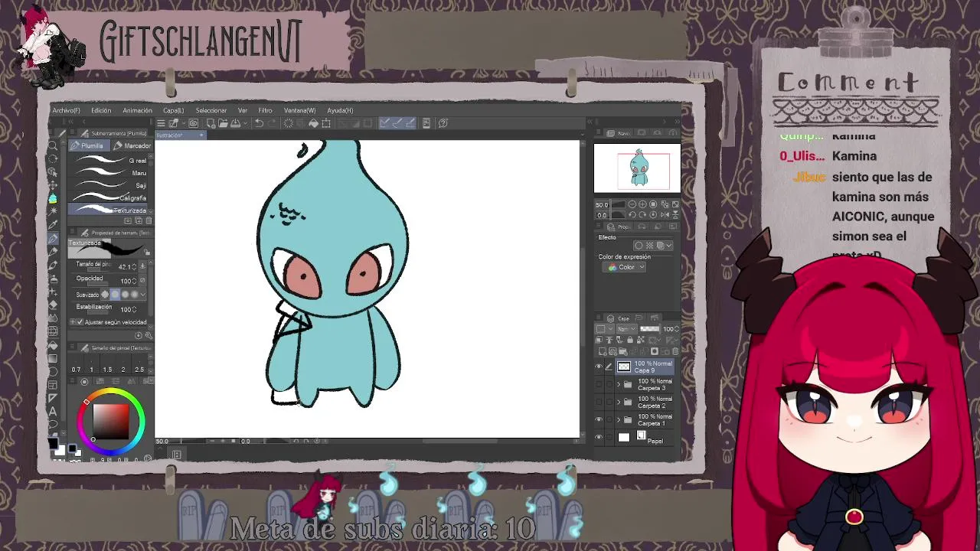Viewport: 980px width, 551px height.
Task: Hide the Carpeta 1 folder layer
Action: pos(599,419)
